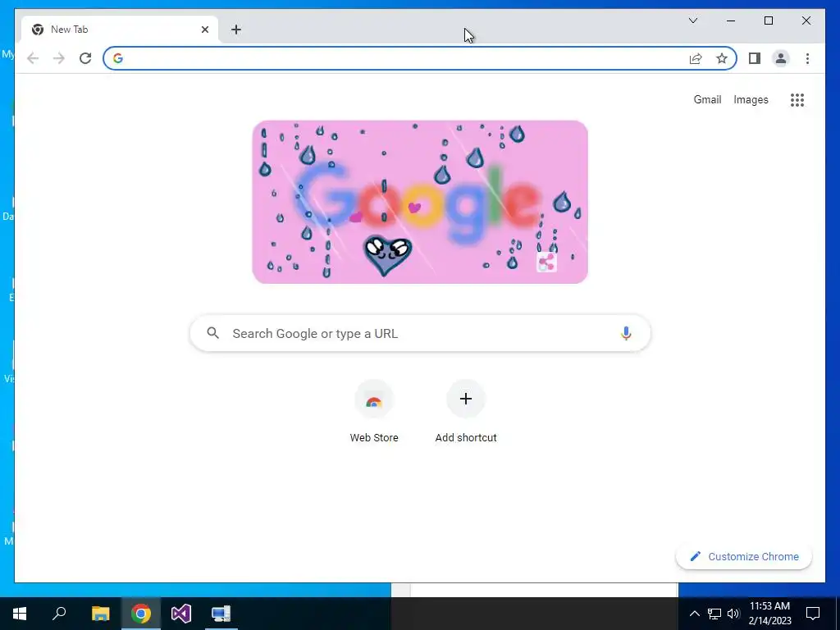
Task: Click the magnifier in the search box
Action: pyautogui.click(x=212, y=333)
